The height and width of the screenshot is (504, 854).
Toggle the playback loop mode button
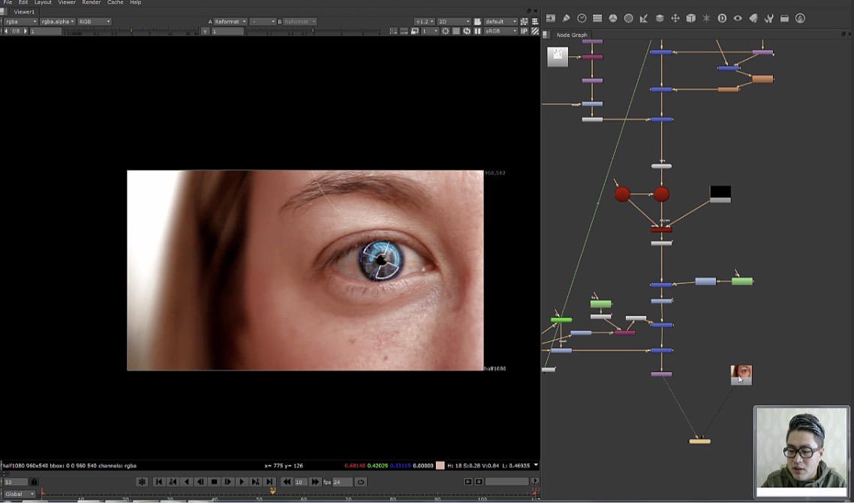click(361, 481)
